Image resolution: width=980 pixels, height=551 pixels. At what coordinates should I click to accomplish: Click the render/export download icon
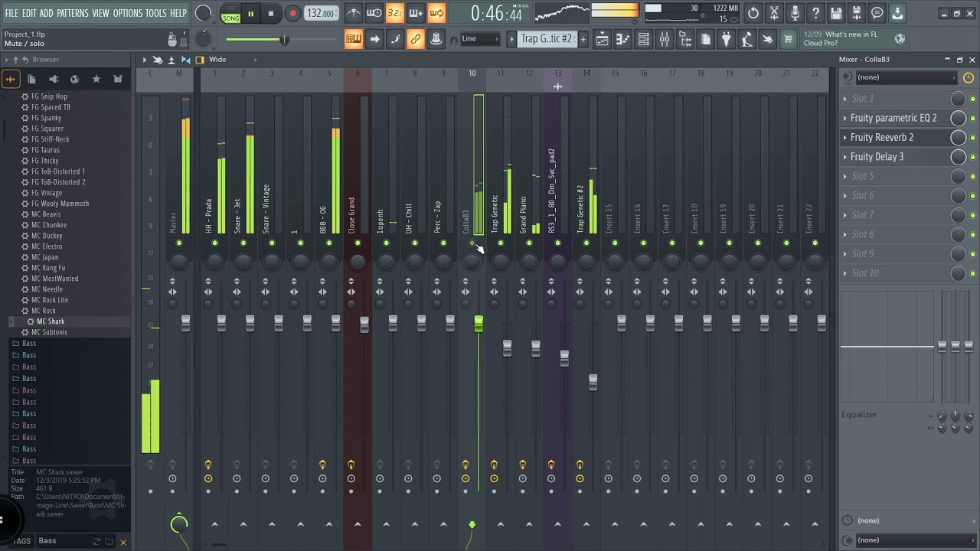tap(898, 13)
